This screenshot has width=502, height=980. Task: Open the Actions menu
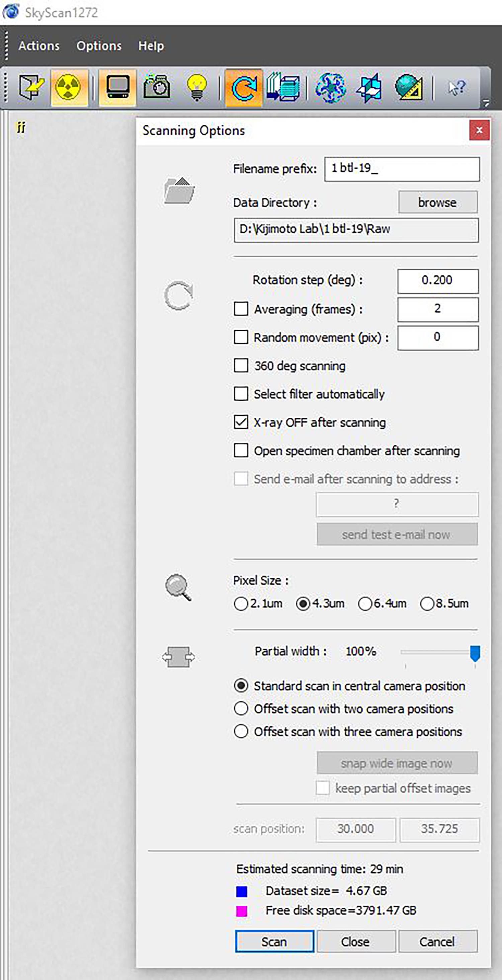pyautogui.click(x=39, y=46)
